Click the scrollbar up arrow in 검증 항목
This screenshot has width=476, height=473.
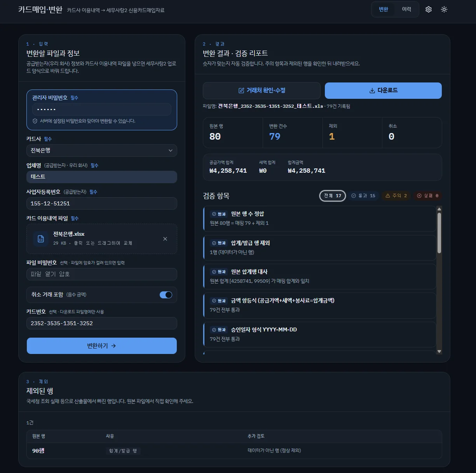(439, 209)
